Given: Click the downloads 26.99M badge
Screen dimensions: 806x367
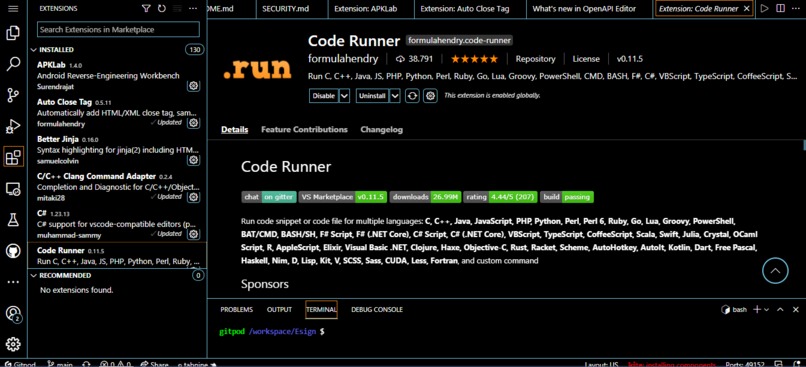Looking at the screenshot, I should click(x=425, y=197).
